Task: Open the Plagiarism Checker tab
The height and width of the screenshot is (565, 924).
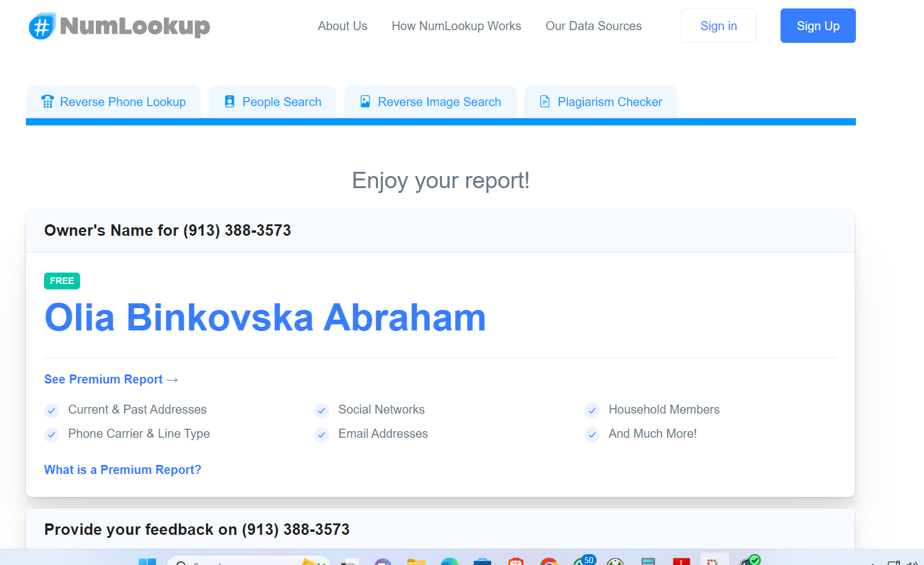Action: click(600, 102)
